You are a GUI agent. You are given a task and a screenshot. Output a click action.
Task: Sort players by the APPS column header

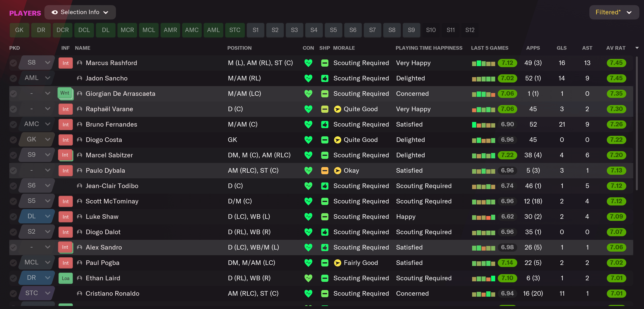pyautogui.click(x=533, y=48)
